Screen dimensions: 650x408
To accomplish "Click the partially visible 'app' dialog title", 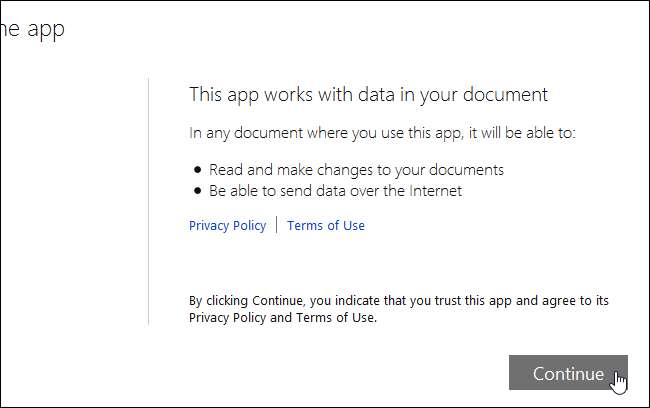I will pyautogui.click(x=32, y=29).
